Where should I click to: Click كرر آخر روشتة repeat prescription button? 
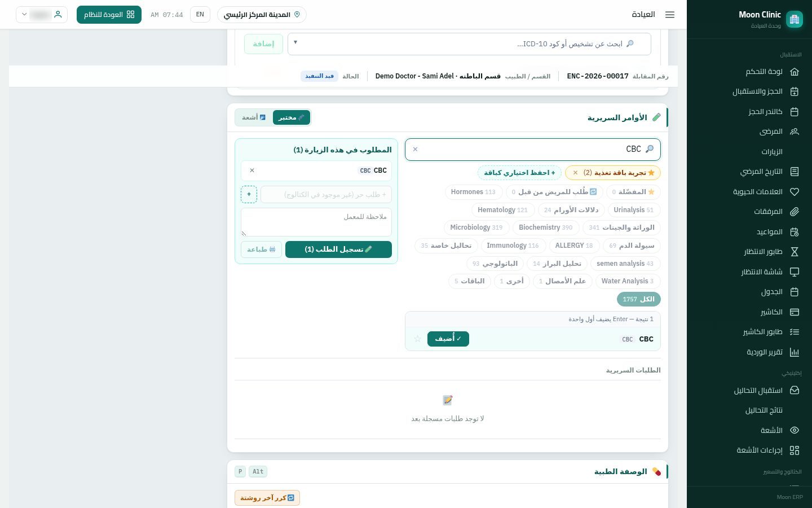(267, 498)
